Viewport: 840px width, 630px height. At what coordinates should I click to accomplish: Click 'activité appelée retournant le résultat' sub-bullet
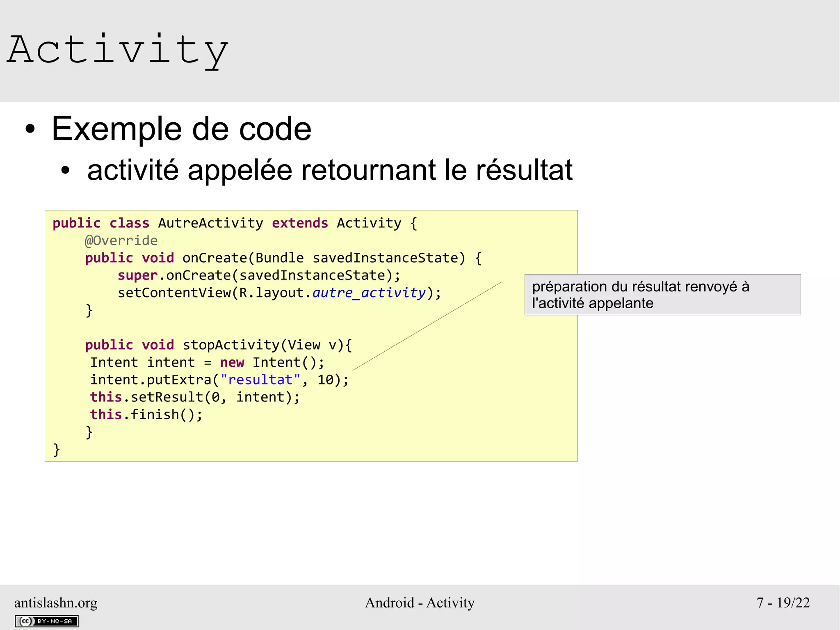[329, 170]
